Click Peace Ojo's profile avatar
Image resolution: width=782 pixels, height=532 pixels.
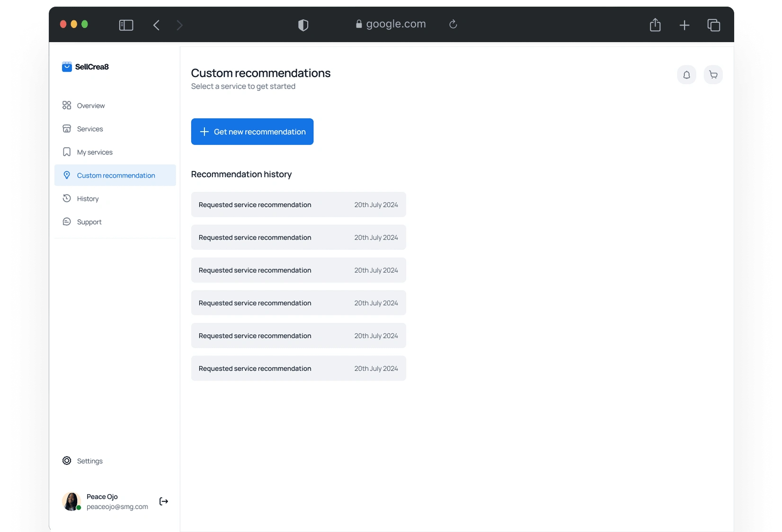coord(71,501)
